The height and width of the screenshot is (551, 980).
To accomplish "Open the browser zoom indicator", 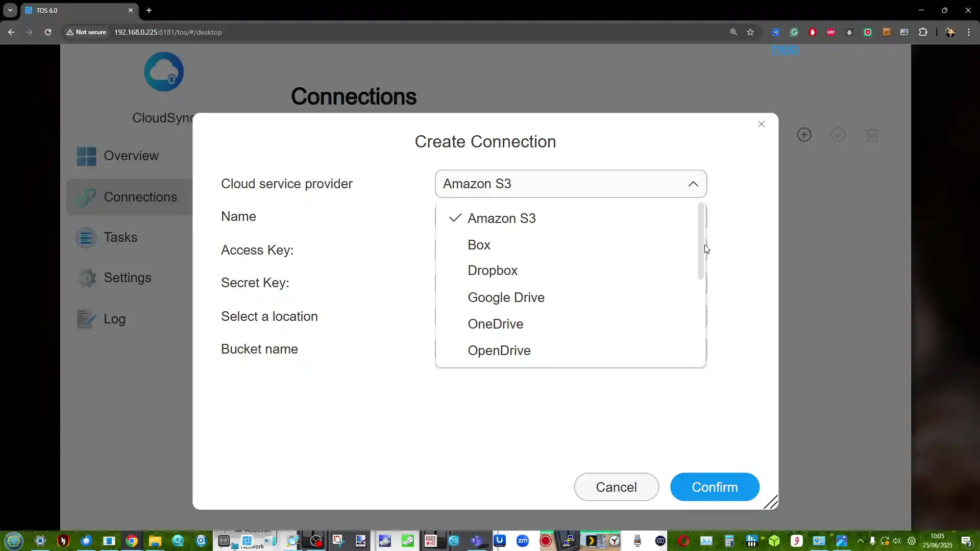I will pos(733,32).
